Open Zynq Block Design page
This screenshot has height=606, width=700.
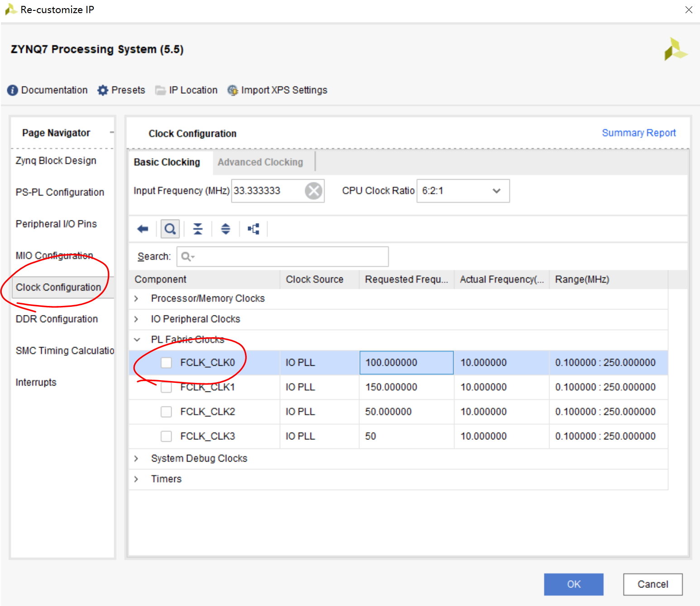click(56, 161)
